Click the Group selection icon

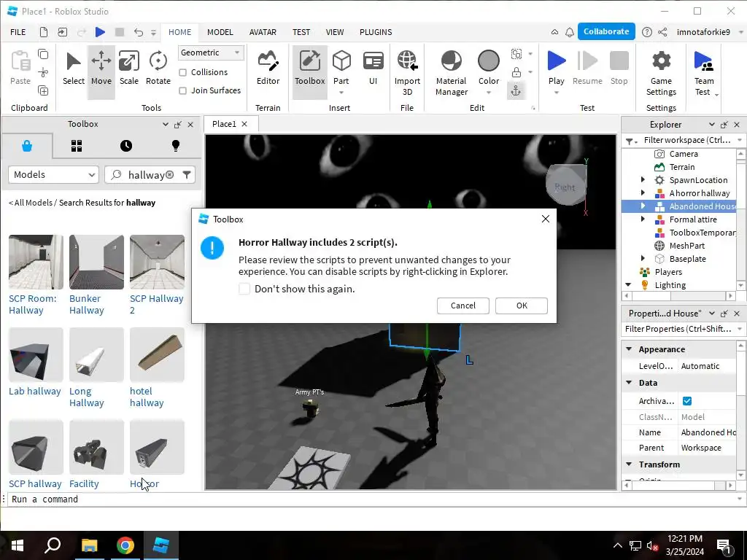pyautogui.click(x=516, y=54)
